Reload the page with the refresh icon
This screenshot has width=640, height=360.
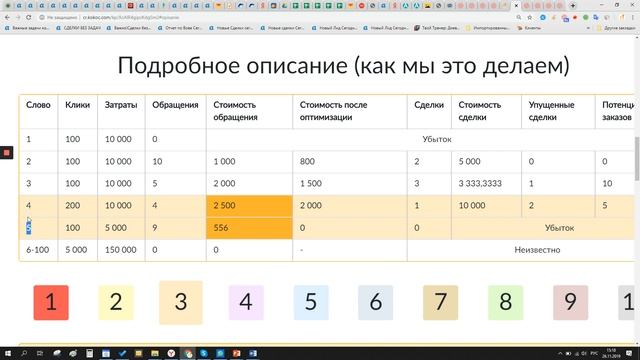(29, 18)
